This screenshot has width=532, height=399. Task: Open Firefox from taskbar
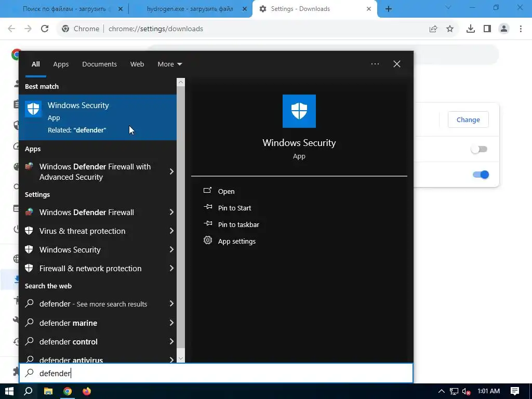coord(87,391)
